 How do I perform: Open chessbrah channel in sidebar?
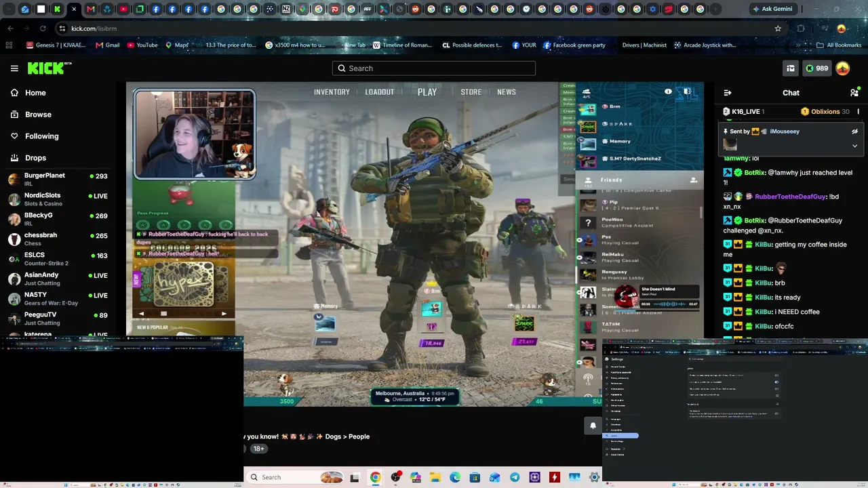pos(58,239)
